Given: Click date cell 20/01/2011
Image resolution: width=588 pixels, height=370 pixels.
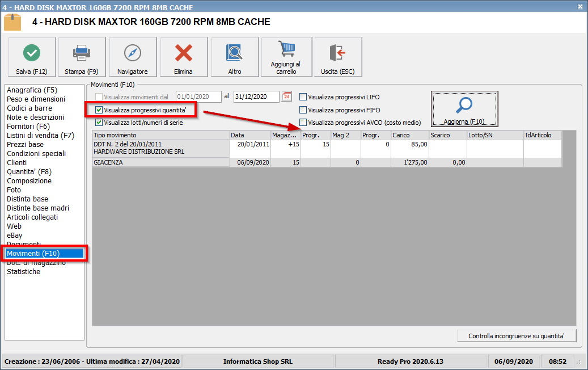Looking at the screenshot, I should 249,148.
